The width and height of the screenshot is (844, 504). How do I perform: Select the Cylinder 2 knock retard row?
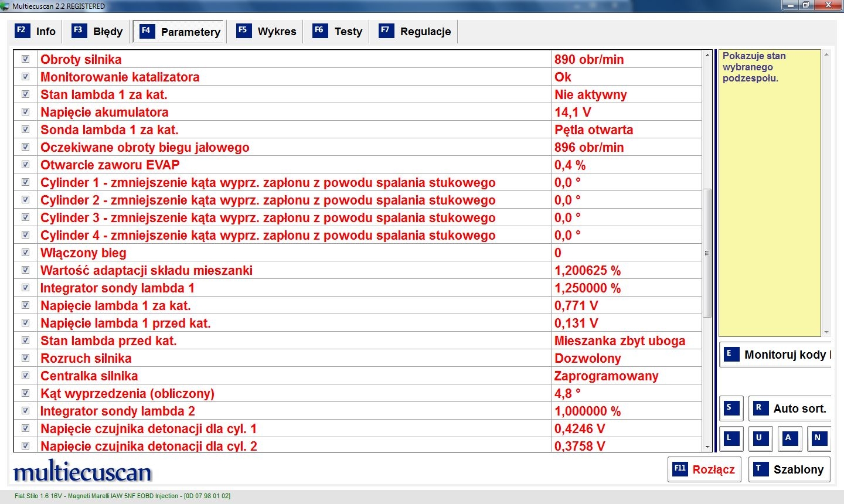358,200
